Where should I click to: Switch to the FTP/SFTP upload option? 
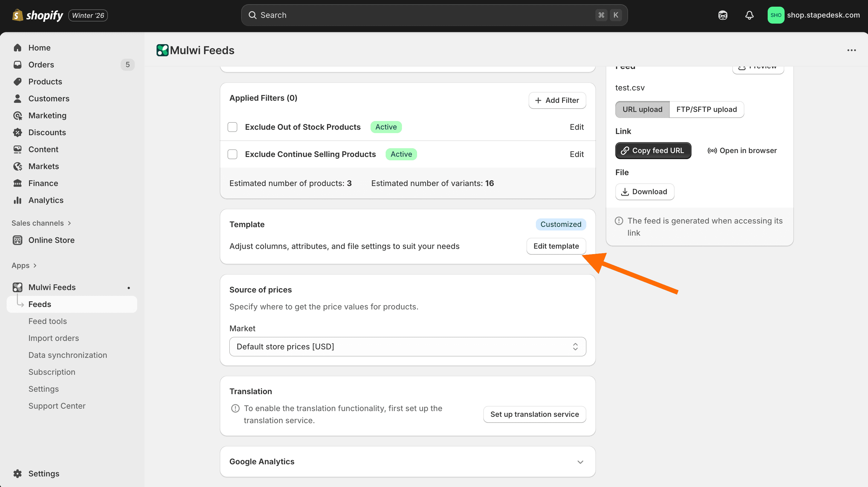click(x=706, y=109)
